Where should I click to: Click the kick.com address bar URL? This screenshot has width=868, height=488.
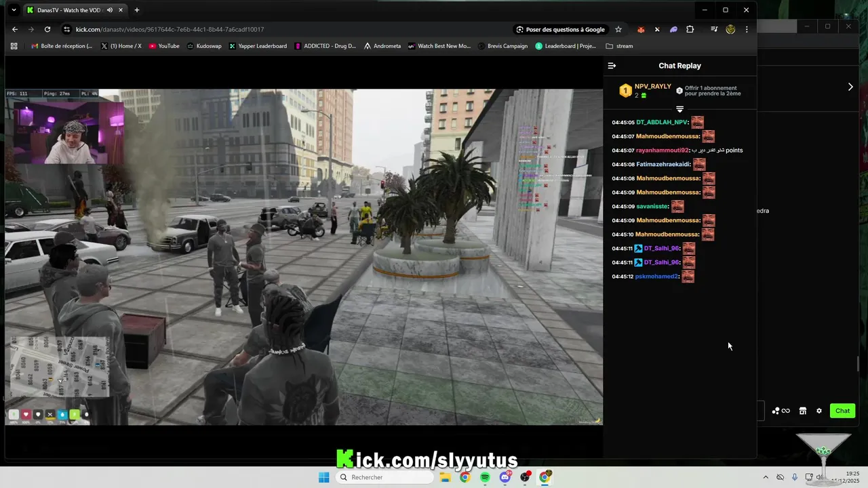170,29
